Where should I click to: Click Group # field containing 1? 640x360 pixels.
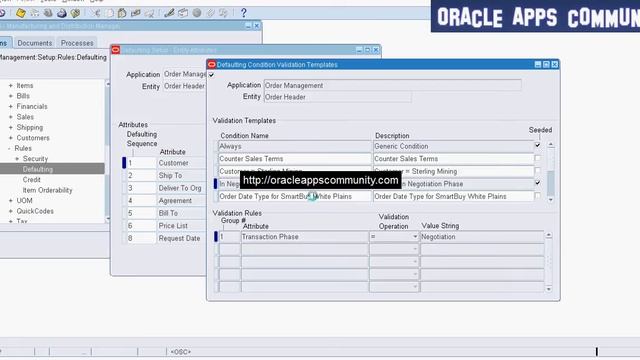[229, 237]
